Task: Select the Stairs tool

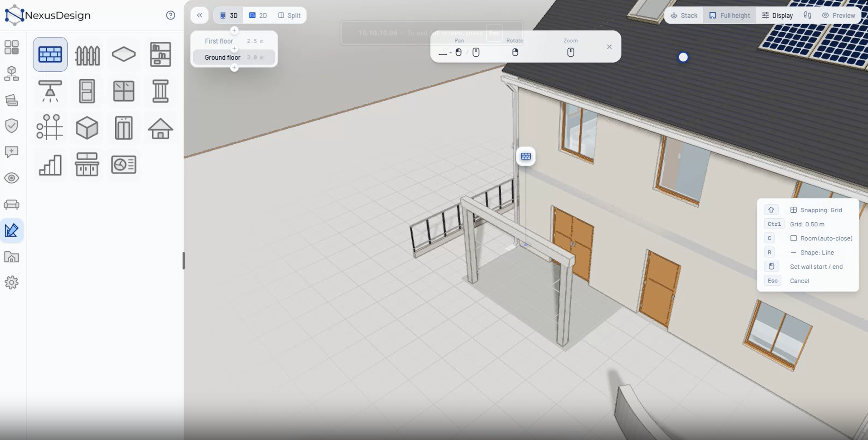Action: coord(50,164)
